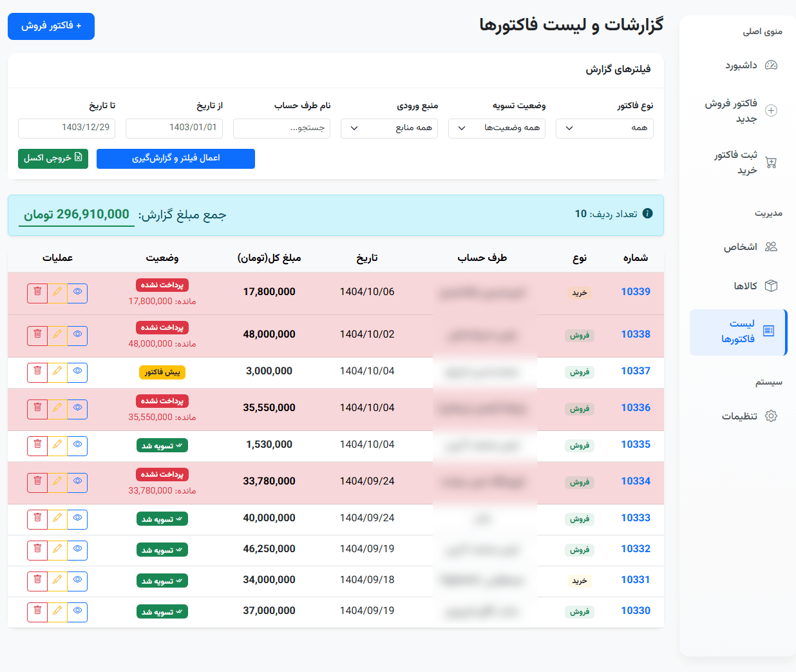The image size is (796, 672).
Task: Click pencil icon on invoice 10331 row
Action: 57,581
